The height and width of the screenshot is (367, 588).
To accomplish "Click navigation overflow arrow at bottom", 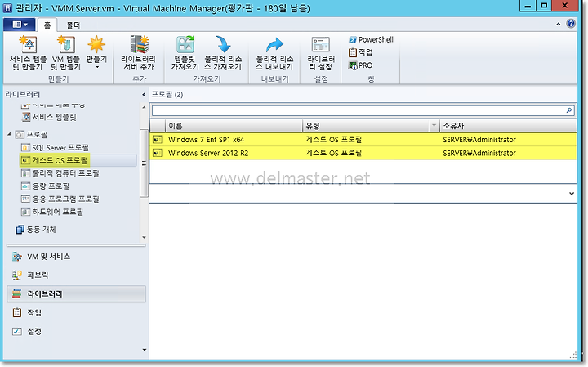I will click(x=144, y=350).
